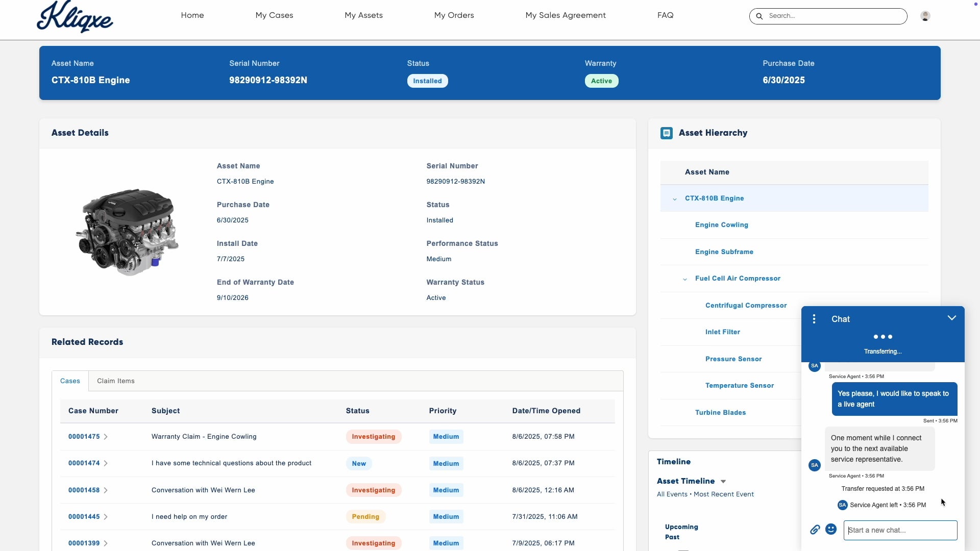Screen dimensions: 980x551
Task: Open My Sales Agreement menu item
Action: pos(566,15)
